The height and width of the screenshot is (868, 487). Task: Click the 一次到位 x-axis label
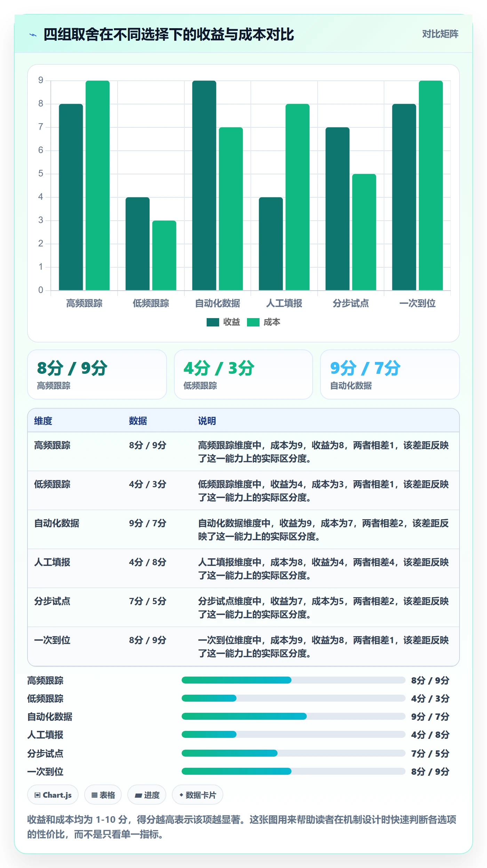click(417, 303)
